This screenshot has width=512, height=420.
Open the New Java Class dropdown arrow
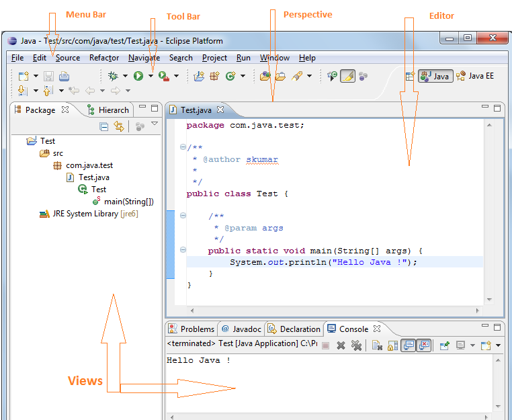click(x=243, y=76)
